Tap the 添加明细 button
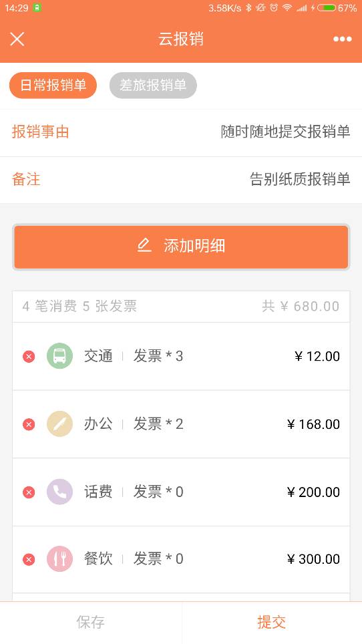Image resolution: width=362 pixels, height=644 pixels. [181, 247]
